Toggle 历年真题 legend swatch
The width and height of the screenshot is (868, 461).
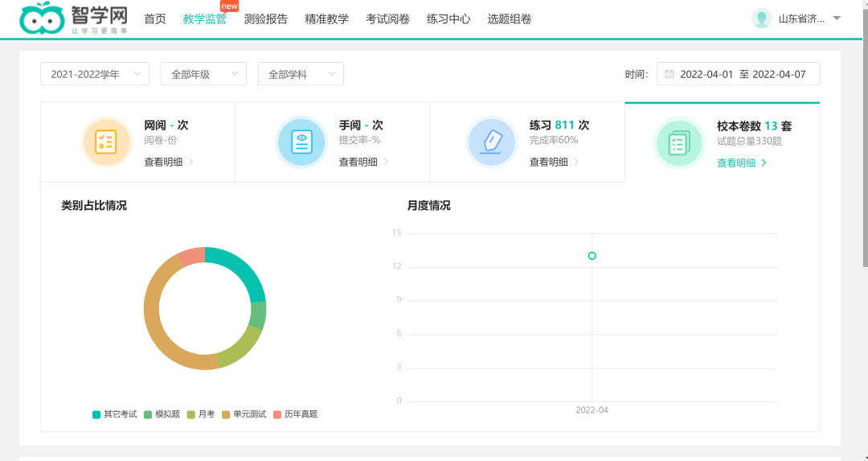point(277,414)
